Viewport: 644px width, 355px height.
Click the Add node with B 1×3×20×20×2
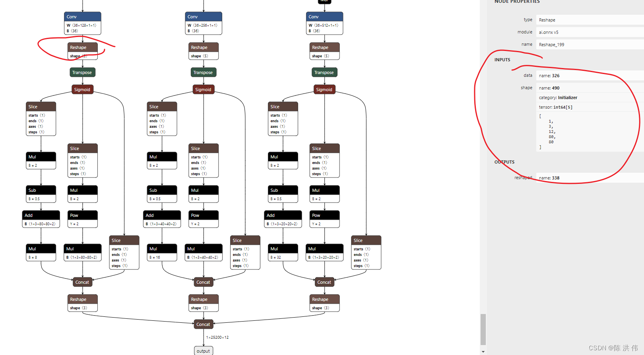click(x=283, y=219)
